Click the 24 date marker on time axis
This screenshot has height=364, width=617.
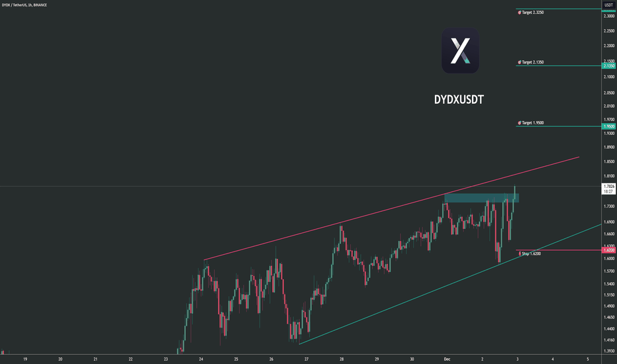pyautogui.click(x=201, y=359)
